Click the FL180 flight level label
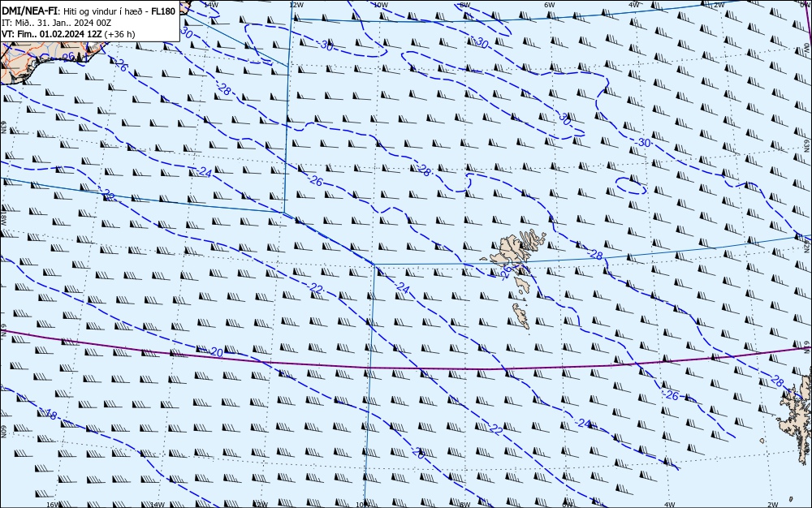 (x=163, y=11)
